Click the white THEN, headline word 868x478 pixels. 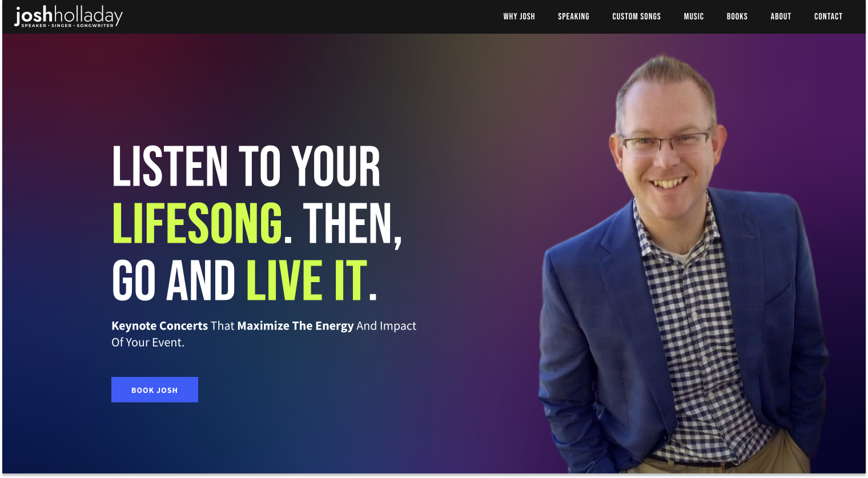[352, 225]
